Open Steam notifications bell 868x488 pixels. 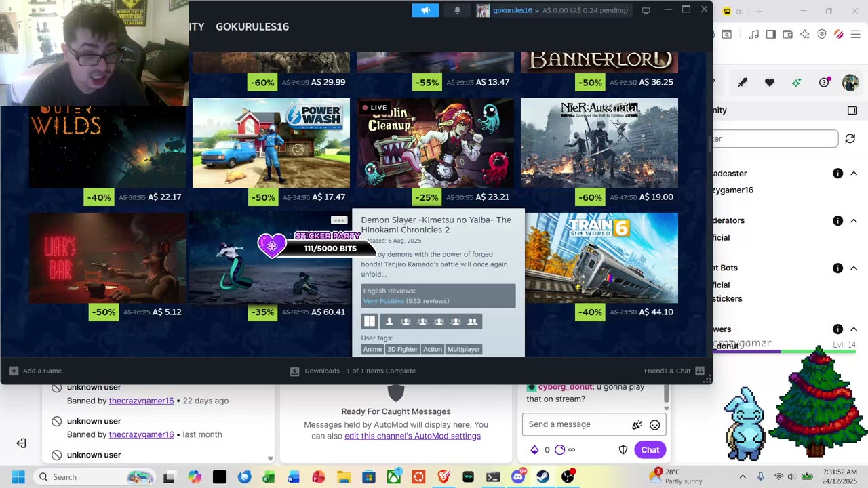457,10
